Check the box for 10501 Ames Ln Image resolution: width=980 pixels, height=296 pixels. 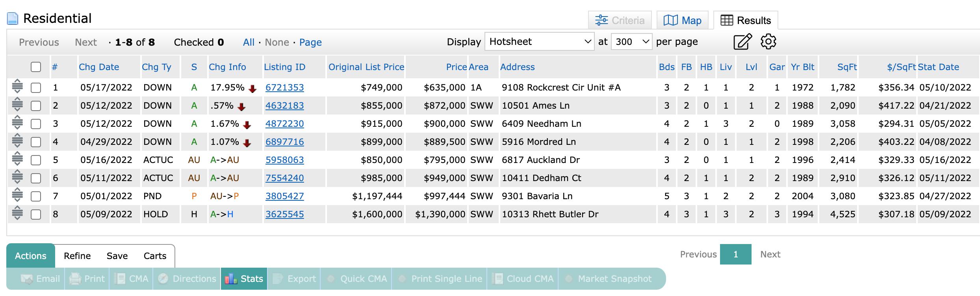[36, 105]
